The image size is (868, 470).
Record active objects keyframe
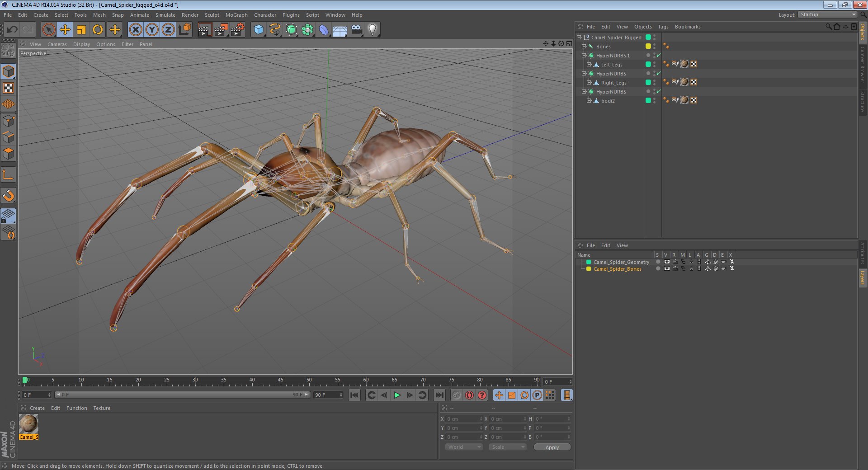coord(457,395)
